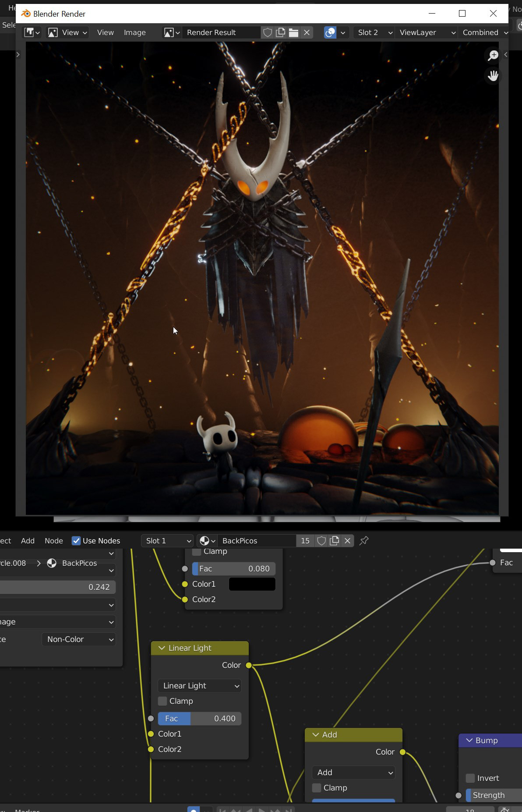Viewport: 522px width, 812px height.
Task: Open the View mode selector in render header
Action: [67, 32]
